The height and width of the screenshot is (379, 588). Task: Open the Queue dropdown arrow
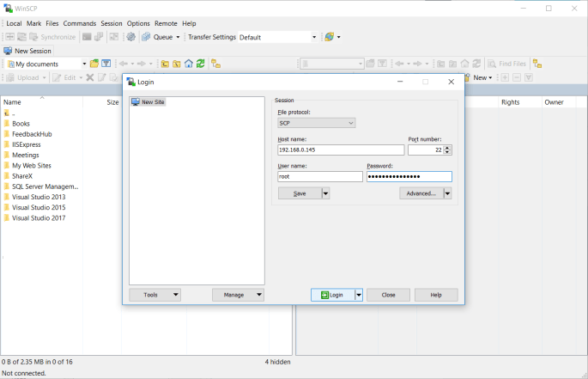178,37
